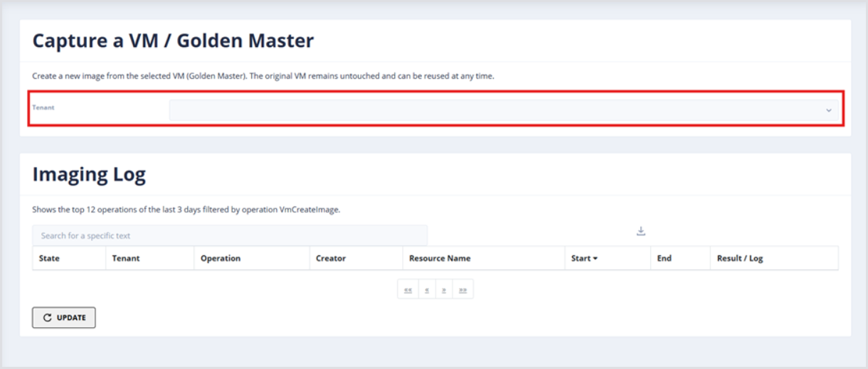Download the imaging log export
This screenshot has height=369, width=868.
click(640, 231)
